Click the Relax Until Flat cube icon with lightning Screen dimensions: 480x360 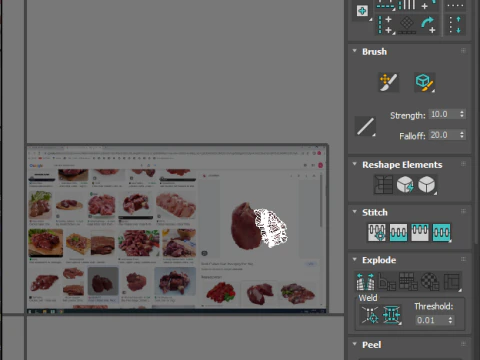(405, 185)
